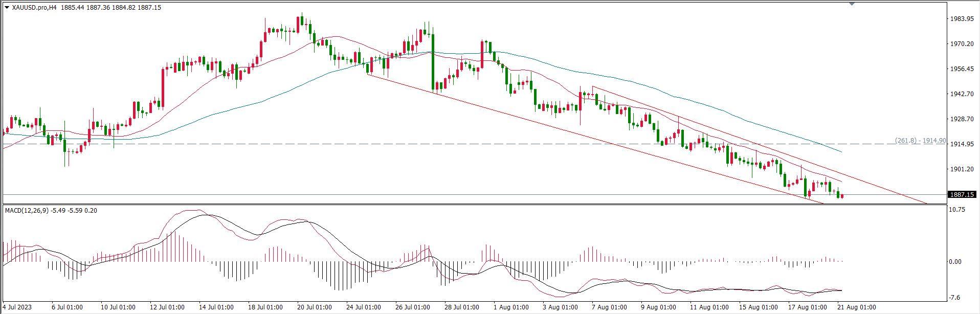Click the gray chart shift triangle marker

(x=852, y=4)
